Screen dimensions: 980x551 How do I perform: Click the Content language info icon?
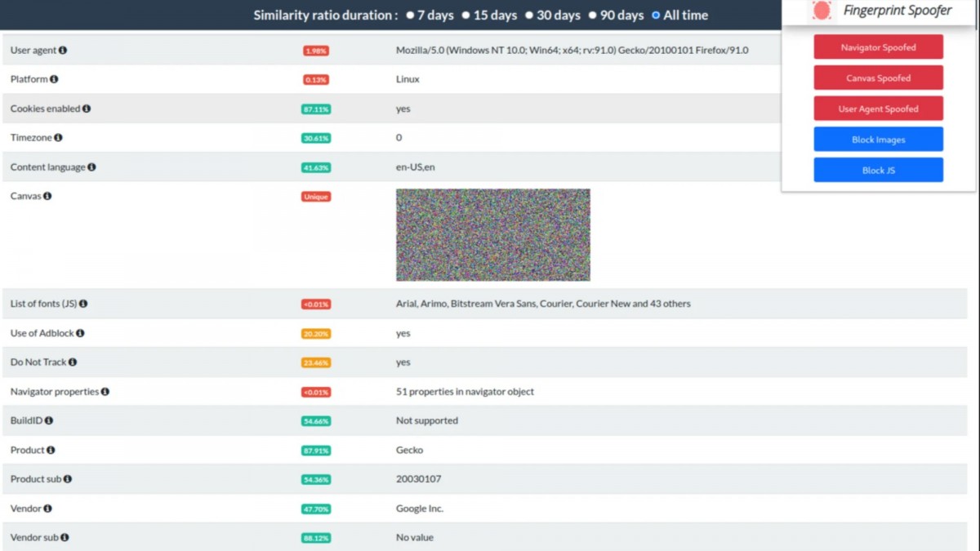point(91,167)
